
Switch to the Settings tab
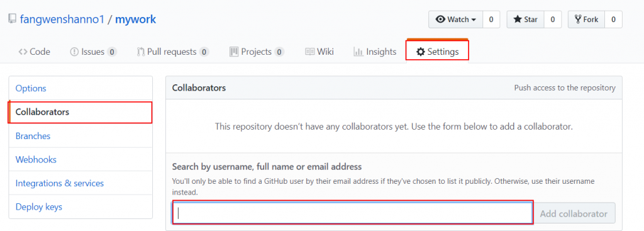(x=437, y=52)
